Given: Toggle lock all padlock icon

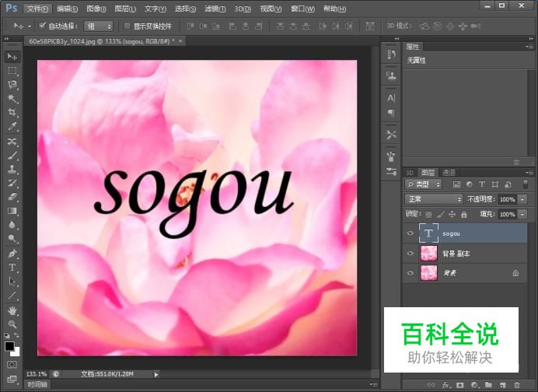Looking at the screenshot, I should pos(464,215).
